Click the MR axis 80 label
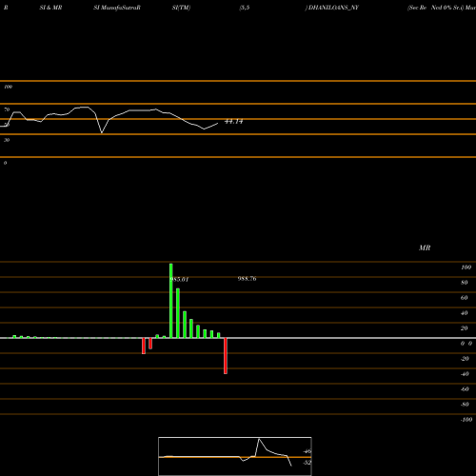 [465, 283]
